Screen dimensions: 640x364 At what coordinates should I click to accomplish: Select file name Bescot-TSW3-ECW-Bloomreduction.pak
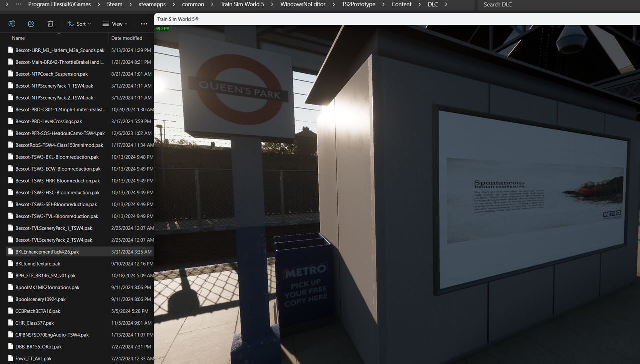[58, 169]
